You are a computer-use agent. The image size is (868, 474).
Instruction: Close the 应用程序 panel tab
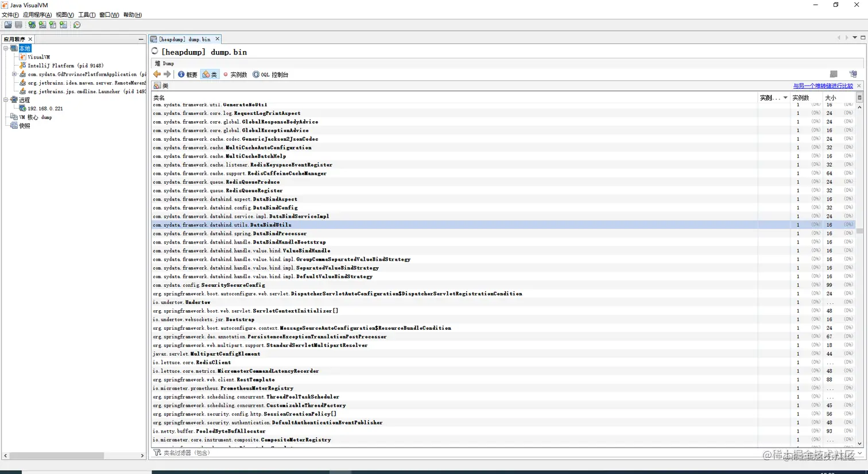click(30, 39)
